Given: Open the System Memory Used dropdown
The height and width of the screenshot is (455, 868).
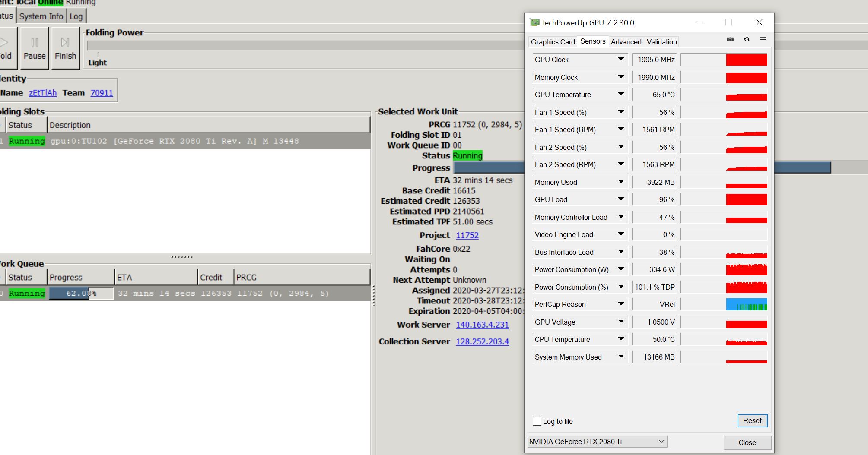Looking at the screenshot, I should [x=621, y=357].
